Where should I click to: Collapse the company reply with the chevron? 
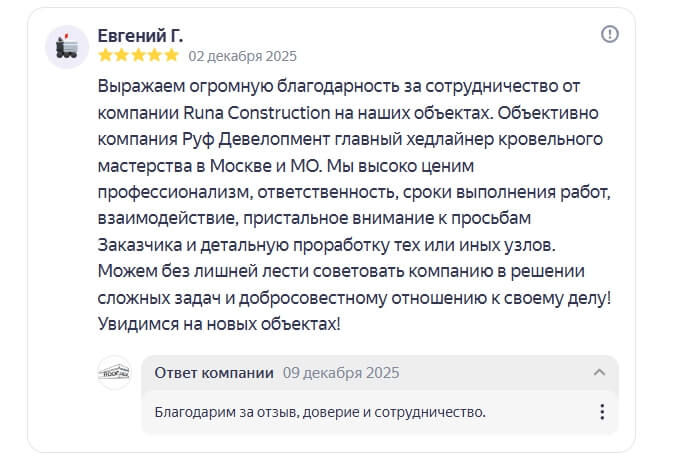pos(599,373)
